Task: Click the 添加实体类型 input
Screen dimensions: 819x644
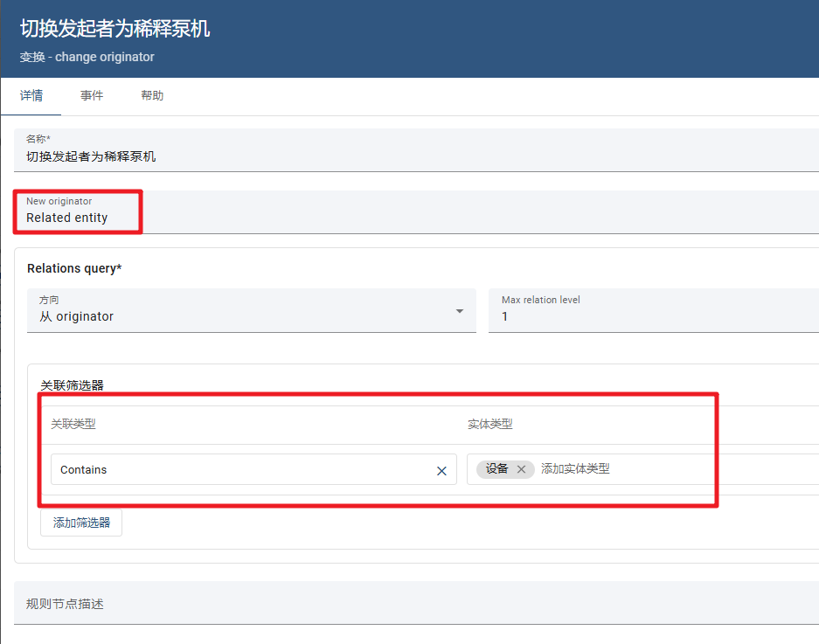Action: [x=574, y=468]
